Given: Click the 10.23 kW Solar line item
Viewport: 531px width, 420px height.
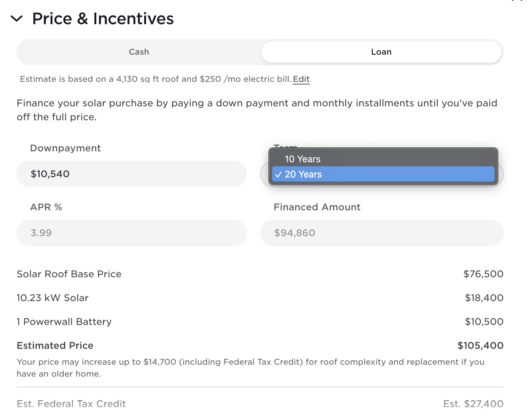Looking at the screenshot, I should click(x=52, y=297).
